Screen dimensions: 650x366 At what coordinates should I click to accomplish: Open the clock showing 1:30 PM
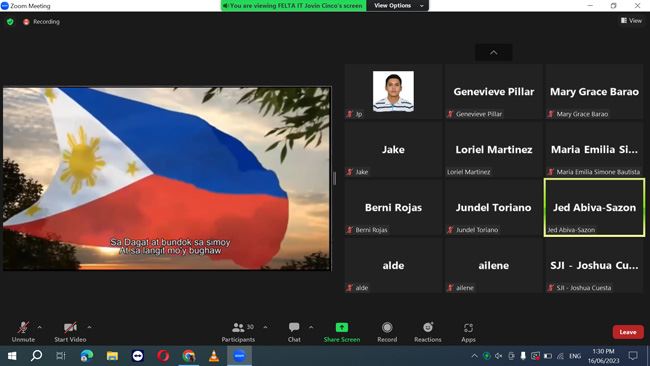[603, 356]
